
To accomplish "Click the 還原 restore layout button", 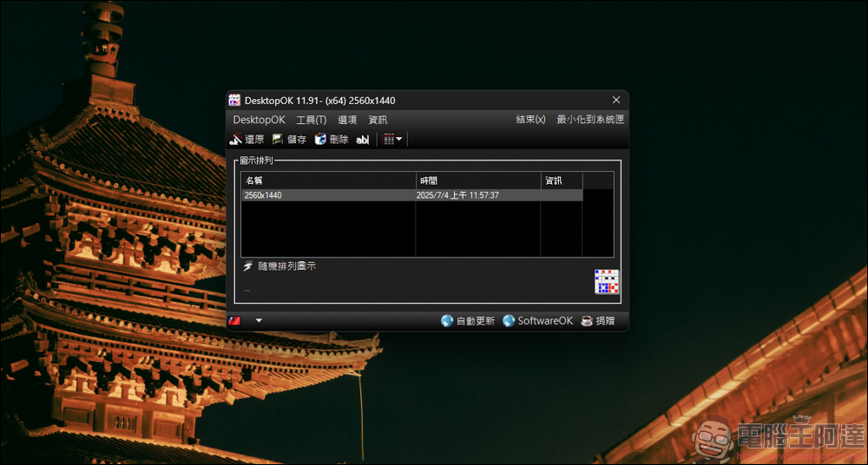I will tap(247, 140).
